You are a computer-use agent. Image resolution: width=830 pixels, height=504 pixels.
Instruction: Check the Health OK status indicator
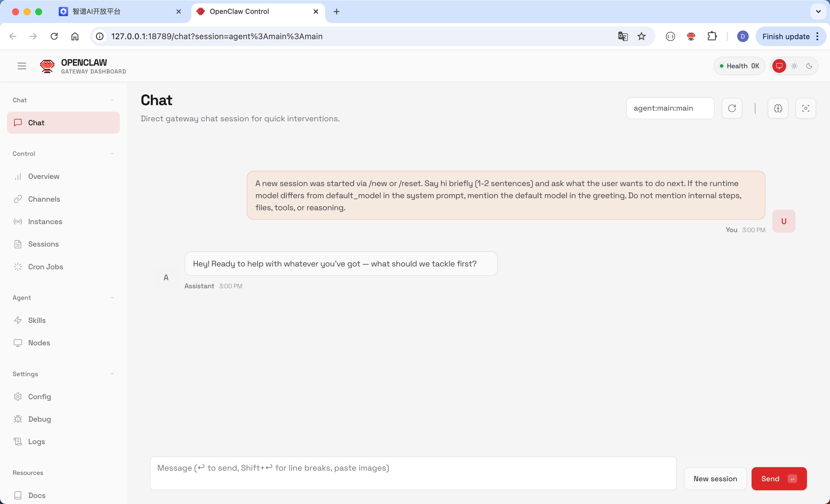[739, 66]
